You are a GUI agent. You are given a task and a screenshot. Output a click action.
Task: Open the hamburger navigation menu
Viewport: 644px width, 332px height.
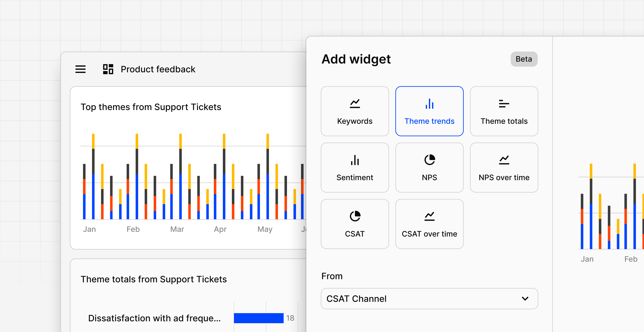[80, 69]
